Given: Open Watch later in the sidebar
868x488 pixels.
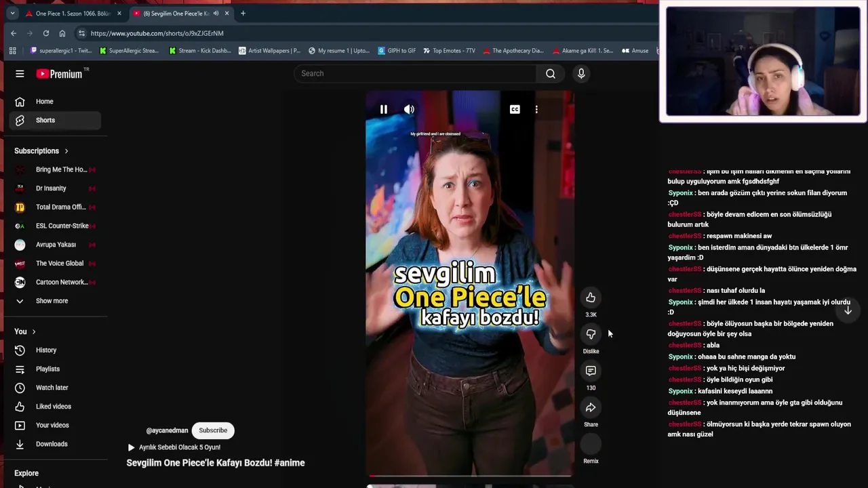Looking at the screenshot, I should tap(56, 388).
